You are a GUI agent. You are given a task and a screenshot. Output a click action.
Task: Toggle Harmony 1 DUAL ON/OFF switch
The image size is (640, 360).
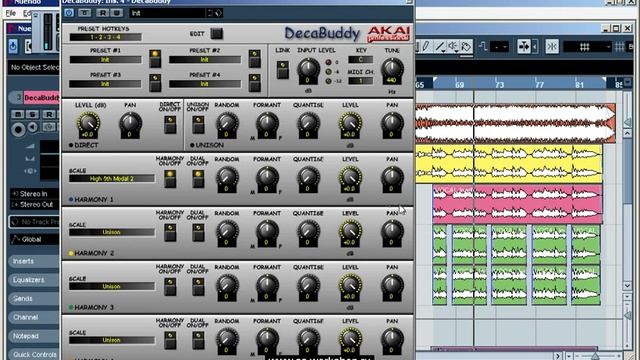[198, 179]
